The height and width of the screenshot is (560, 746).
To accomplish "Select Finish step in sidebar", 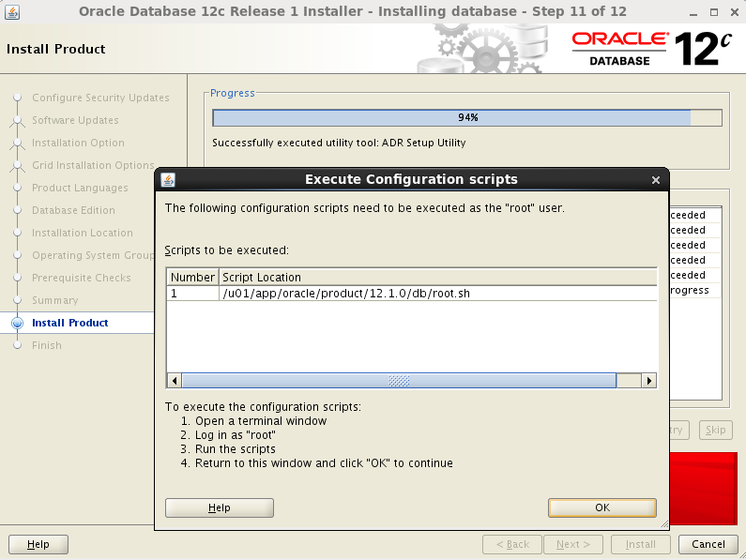I will pyautogui.click(x=47, y=345).
